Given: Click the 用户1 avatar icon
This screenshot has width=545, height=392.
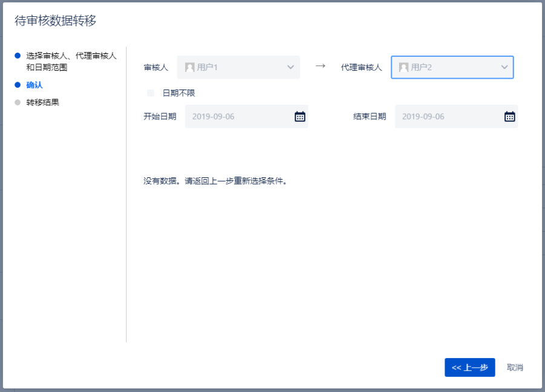Looking at the screenshot, I should [x=190, y=67].
